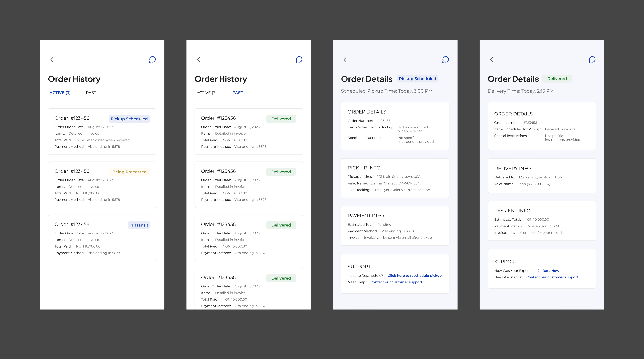This screenshot has width=644, height=359.
Task: Click the Estimated Total 'Pending' value
Action: tap(384, 225)
